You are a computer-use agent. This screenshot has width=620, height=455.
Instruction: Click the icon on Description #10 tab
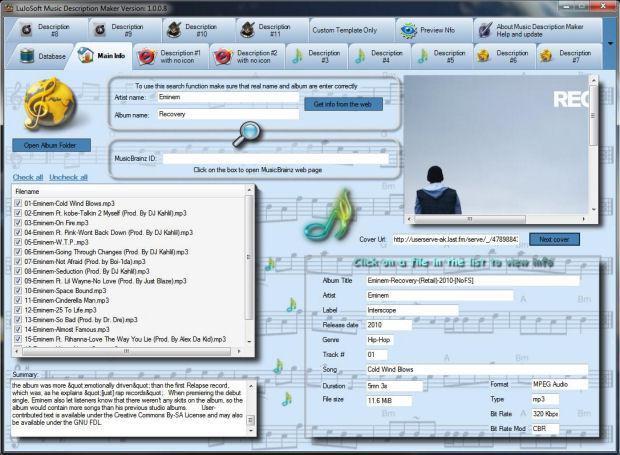(174, 30)
